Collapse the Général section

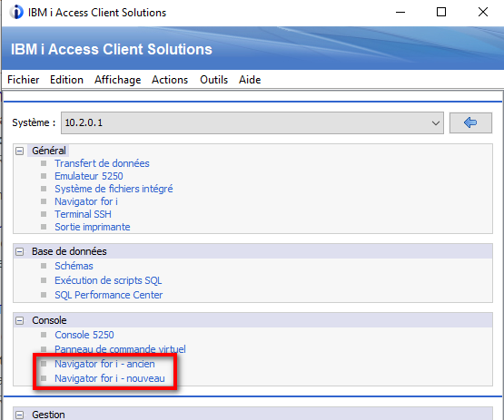tap(20, 151)
